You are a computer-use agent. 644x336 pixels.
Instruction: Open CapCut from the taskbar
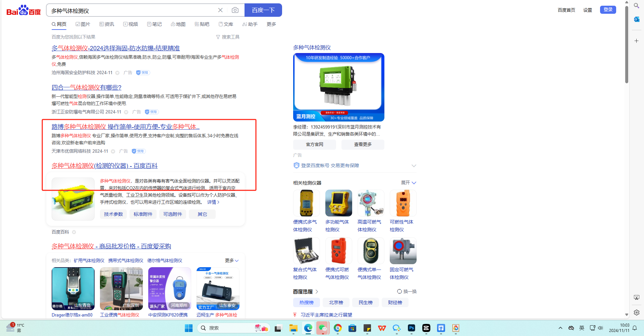point(426,328)
